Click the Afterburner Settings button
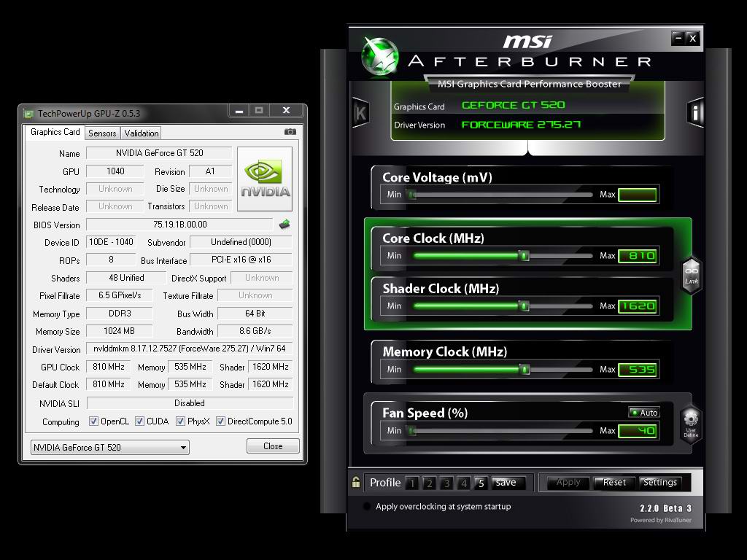Image resolution: width=747 pixels, height=560 pixels. [659, 483]
